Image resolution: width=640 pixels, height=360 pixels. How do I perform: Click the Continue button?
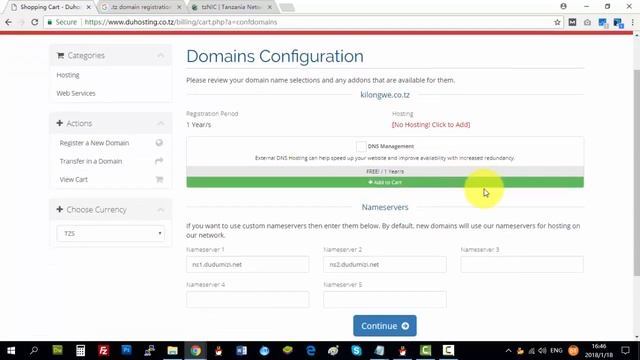385,326
